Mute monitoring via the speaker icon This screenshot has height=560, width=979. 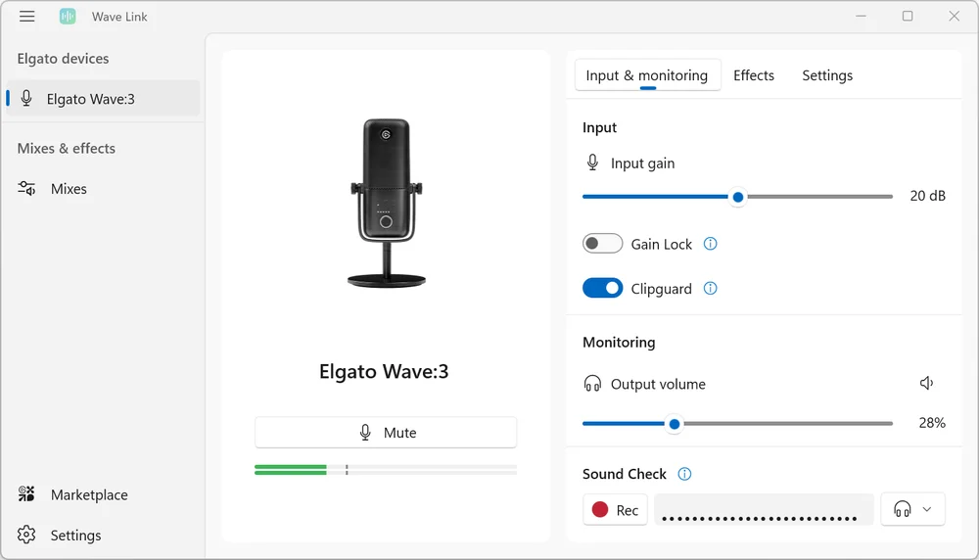(926, 383)
